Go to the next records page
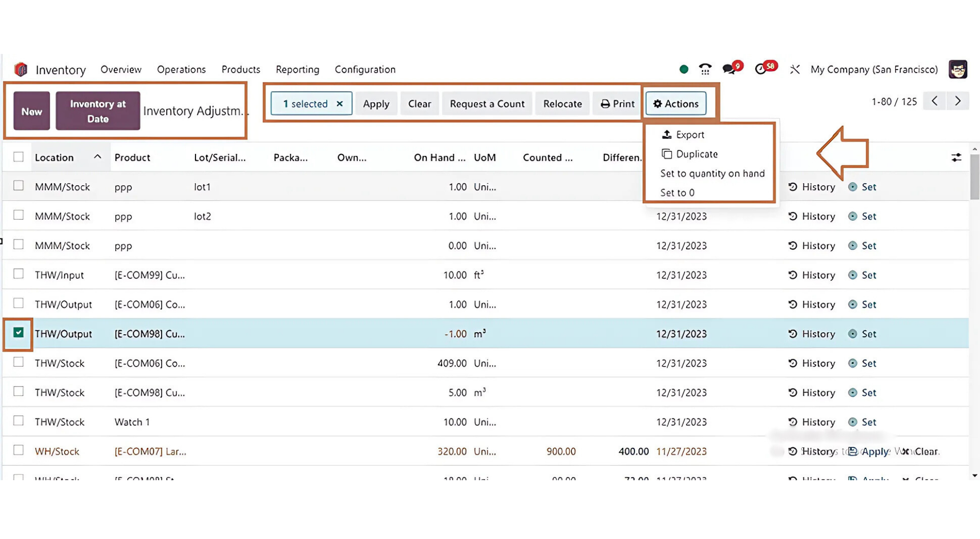This screenshot has width=980, height=539. 957,101
